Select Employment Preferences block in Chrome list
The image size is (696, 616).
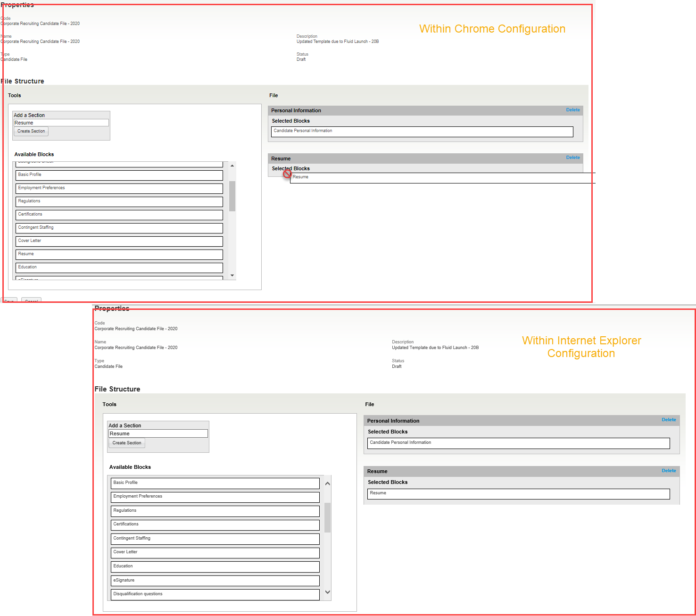point(119,189)
